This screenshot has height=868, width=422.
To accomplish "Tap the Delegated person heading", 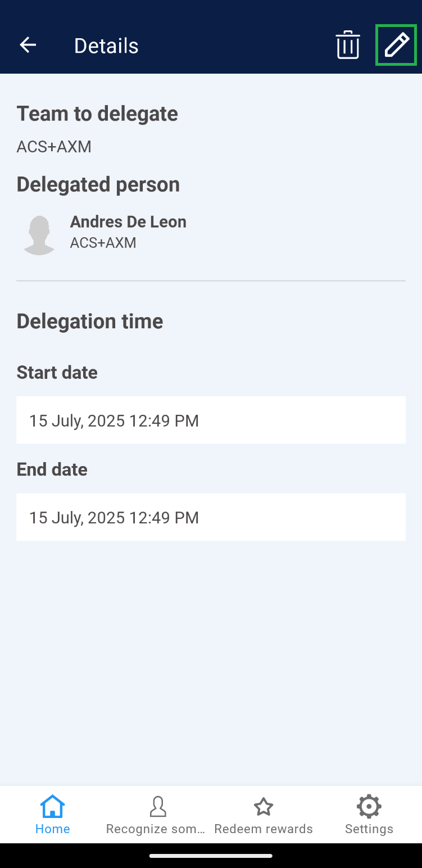I will pyautogui.click(x=98, y=184).
